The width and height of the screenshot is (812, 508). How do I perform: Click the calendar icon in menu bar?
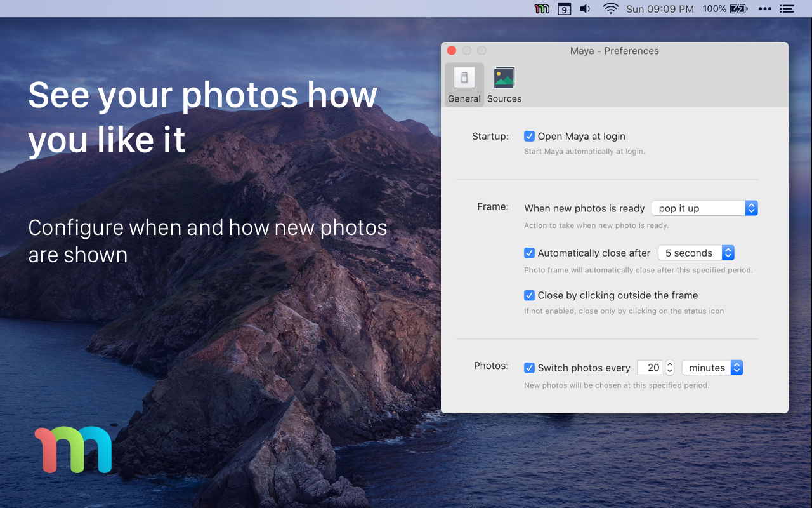(563, 9)
